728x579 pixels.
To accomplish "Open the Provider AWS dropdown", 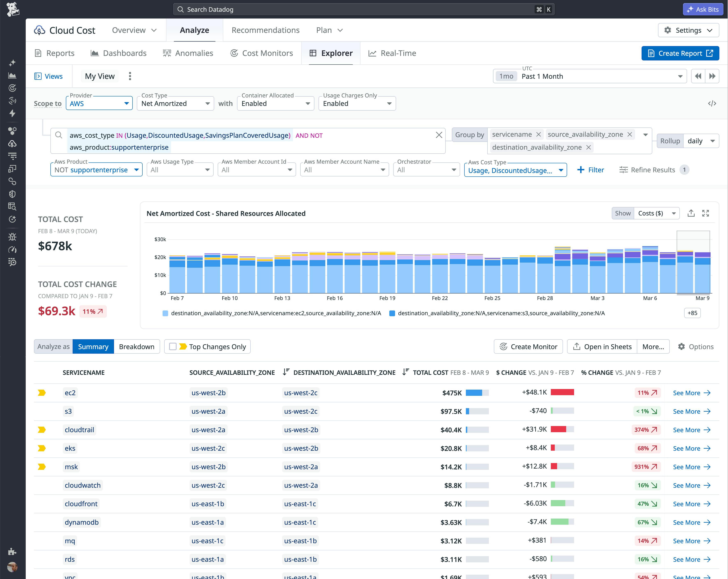I will tap(99, 103).
